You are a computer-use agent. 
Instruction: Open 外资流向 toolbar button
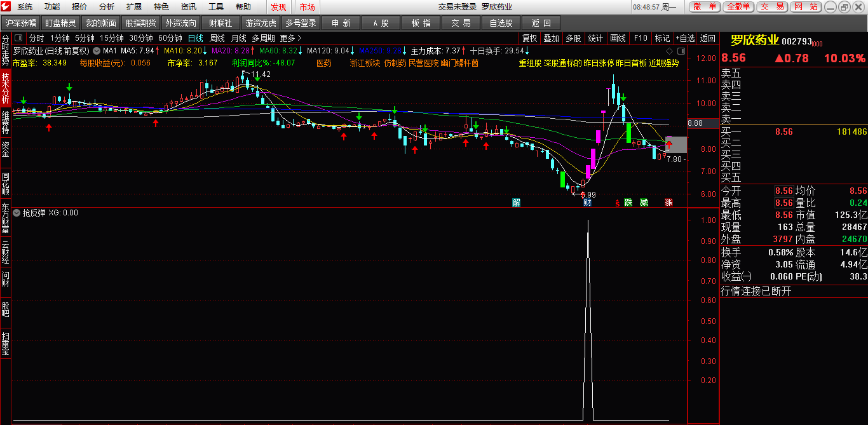click(x=181, y=23)
